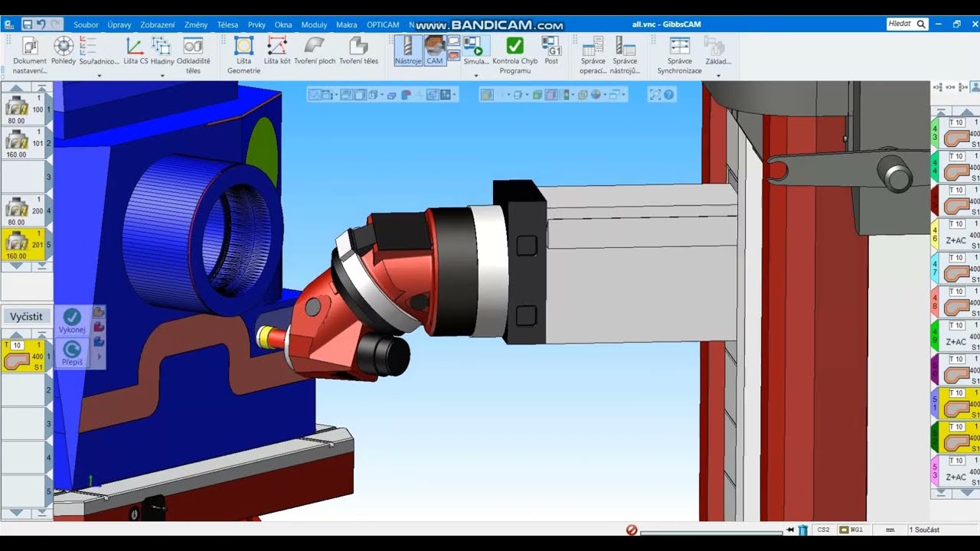
Task: Open the Úpravy menu
Action: coord(119,24)
